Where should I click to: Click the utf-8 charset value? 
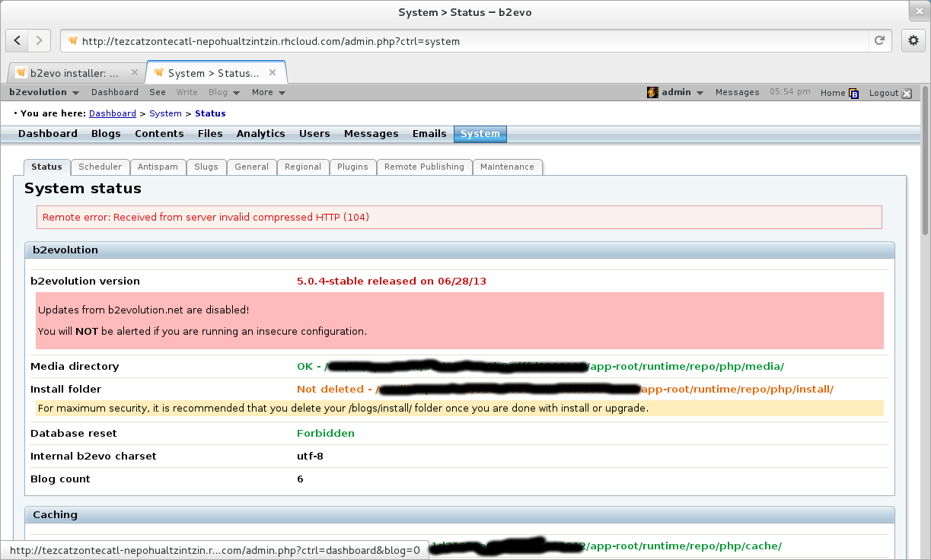(310, 456)
